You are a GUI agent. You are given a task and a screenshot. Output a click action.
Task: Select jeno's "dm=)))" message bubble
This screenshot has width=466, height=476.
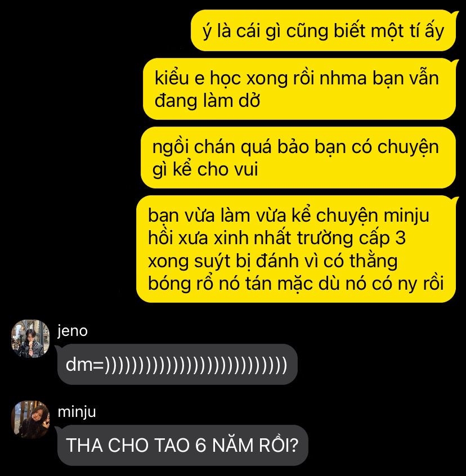[x=177, y=364]
